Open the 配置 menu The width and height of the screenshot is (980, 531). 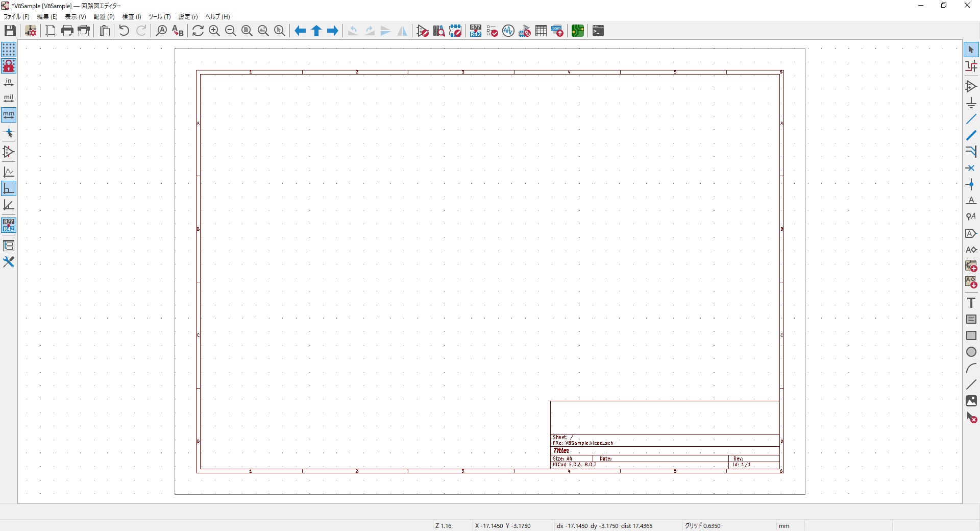click(104, 16)
